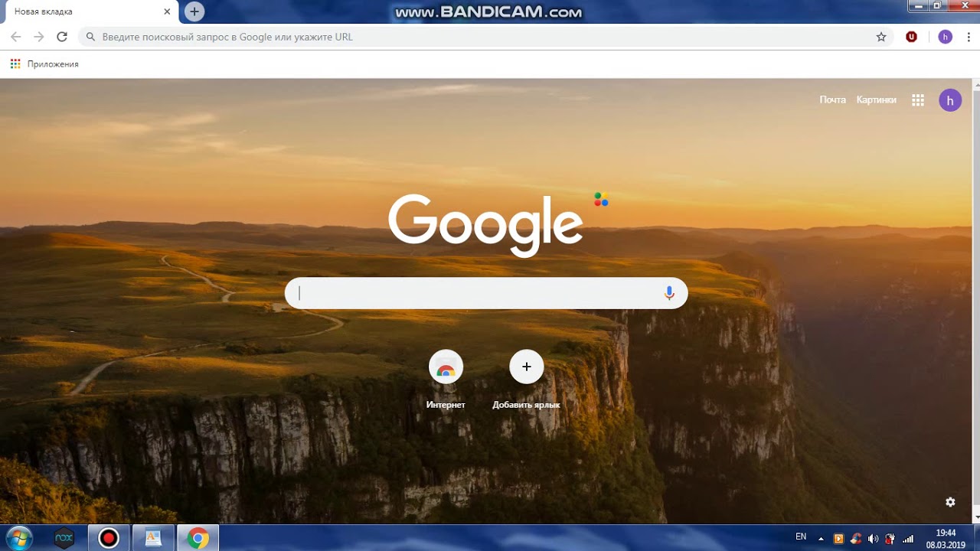Click the Google logo

click(x=485, y=225)
